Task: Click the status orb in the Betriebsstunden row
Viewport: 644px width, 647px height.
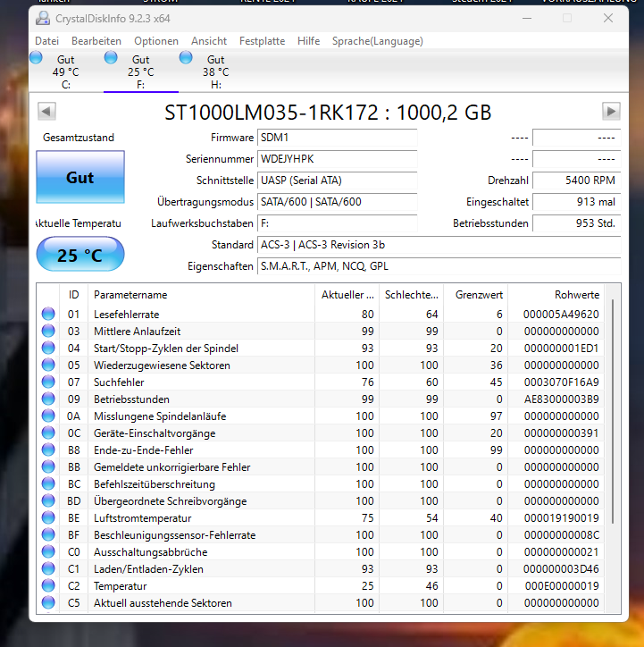Action: tap(48, 399)
